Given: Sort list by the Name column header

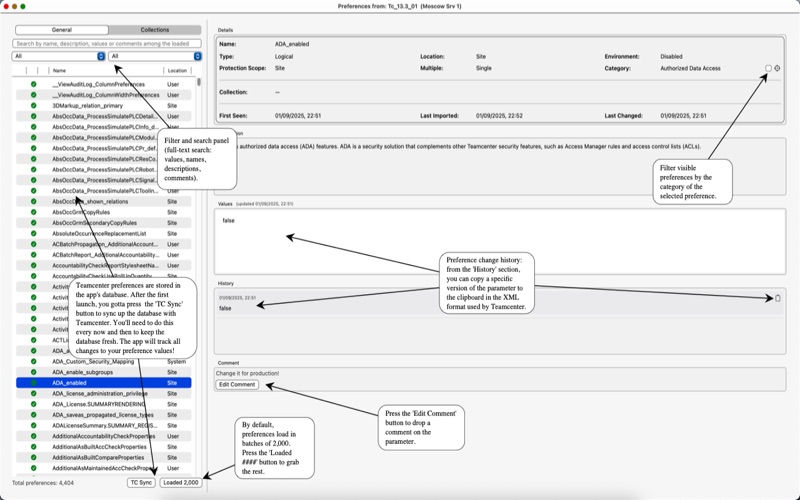Looking at the screenshot, I should pyautogui.click(x=59, y=70).
